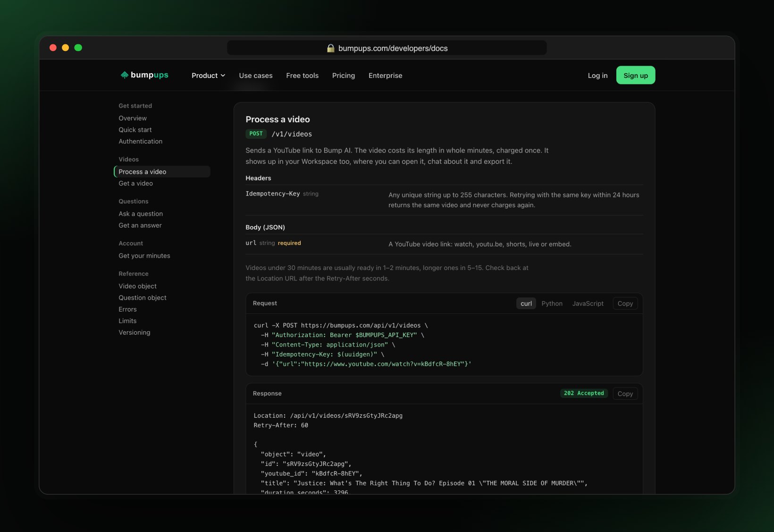The width and height of the screenshot is (774, 532).
Task: Open the Limits reference page
Action: [127, 321]
